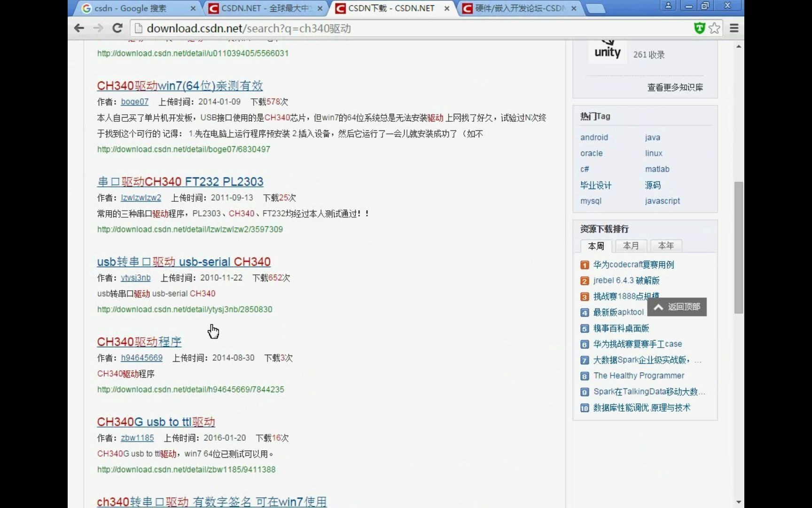Close the CSDN.NET global tab
The height and width of the screenshot is (508, 812).
click(x=320, y=8)
